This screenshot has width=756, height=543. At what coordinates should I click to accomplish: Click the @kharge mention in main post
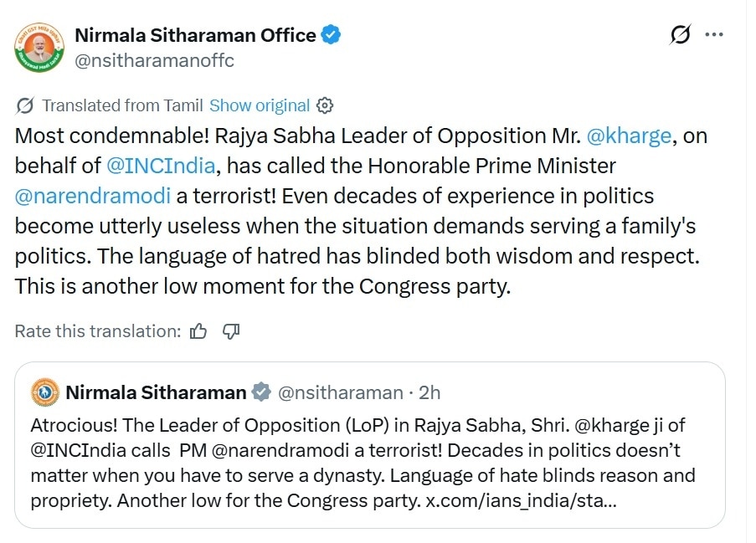pos(628,136)
